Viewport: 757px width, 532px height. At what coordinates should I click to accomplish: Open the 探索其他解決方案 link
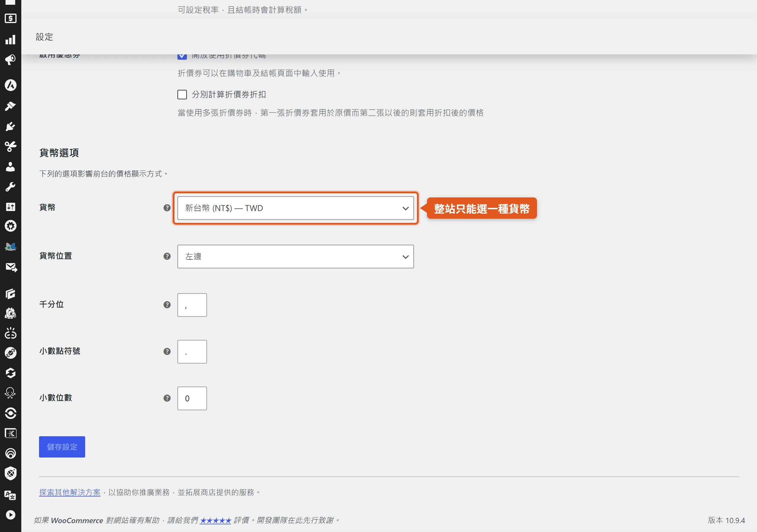pyautogui.click(x=69, y=493)
